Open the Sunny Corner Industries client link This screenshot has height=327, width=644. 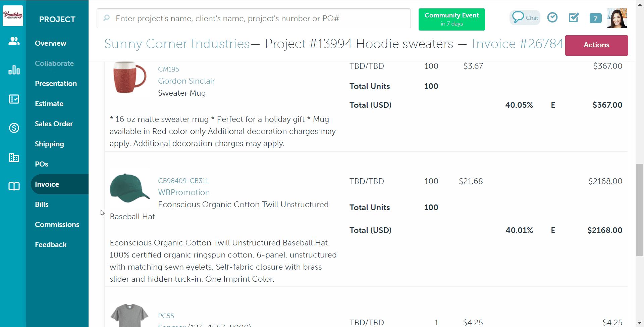[177, 44]
